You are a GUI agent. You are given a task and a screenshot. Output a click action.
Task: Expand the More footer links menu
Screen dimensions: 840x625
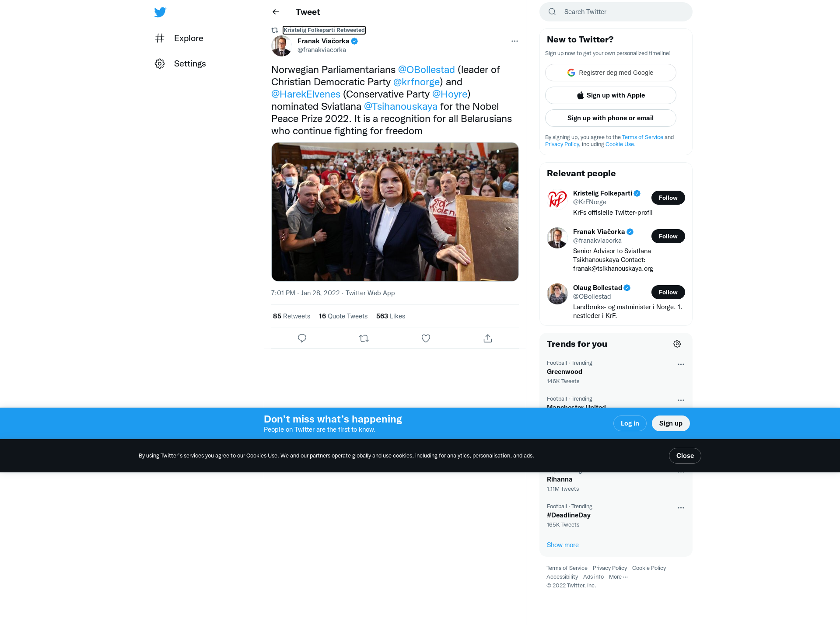pyautogui.click(x=618, y=577)
